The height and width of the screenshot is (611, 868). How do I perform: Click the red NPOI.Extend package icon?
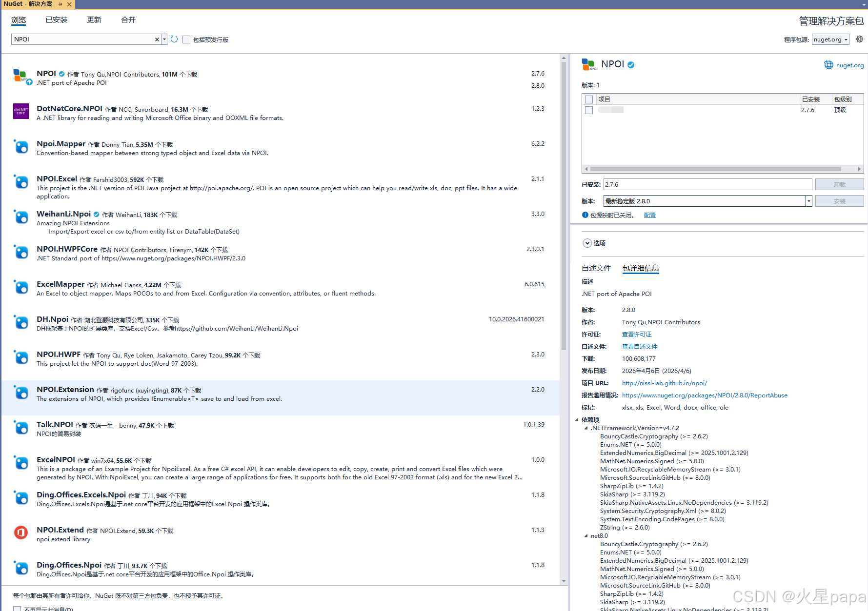21,532
